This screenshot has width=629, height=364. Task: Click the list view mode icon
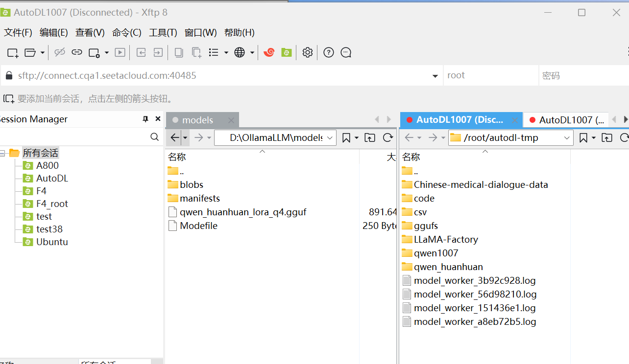[214, 52]
